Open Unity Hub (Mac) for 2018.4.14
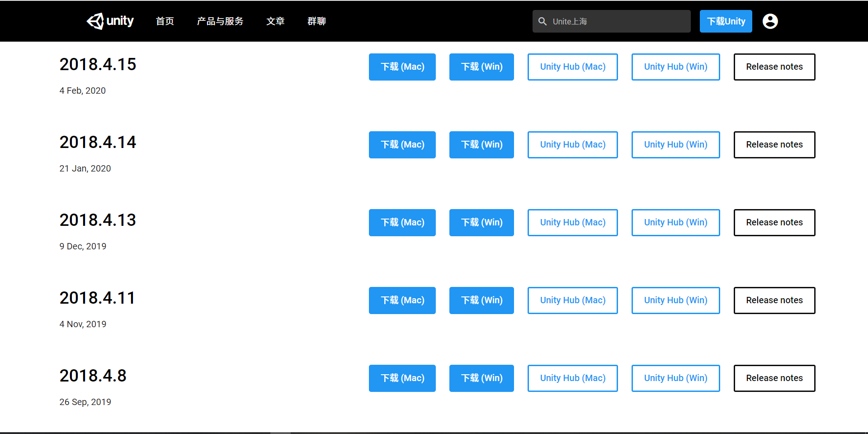This screenshot has height=434, width=868. point(573,145)
